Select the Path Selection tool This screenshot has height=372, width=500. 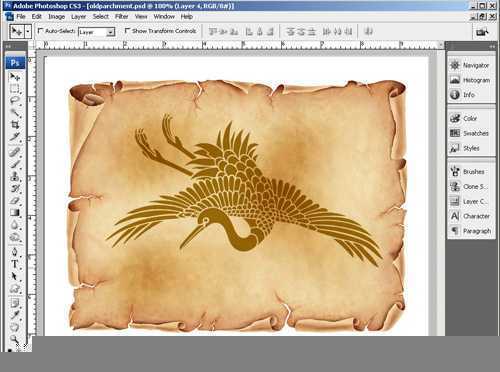click(15, 276)
